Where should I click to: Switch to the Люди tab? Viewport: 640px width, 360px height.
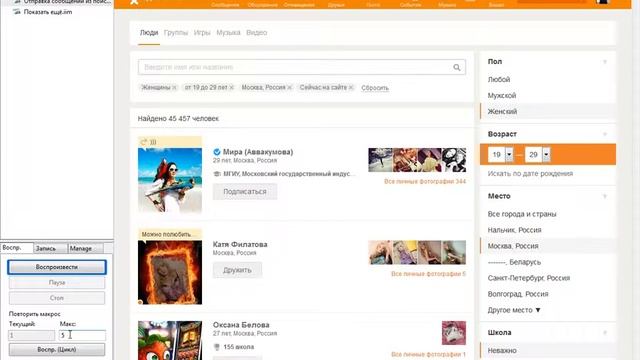pos(149,33)
